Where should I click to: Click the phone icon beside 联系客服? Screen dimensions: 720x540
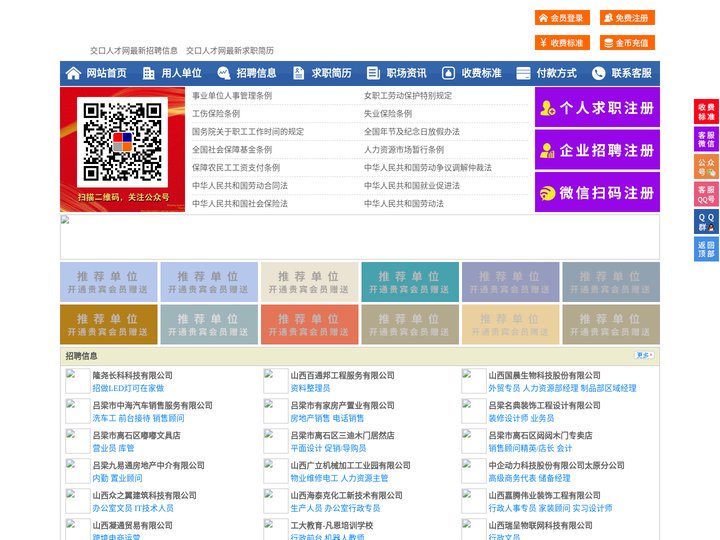click(598, 73)
